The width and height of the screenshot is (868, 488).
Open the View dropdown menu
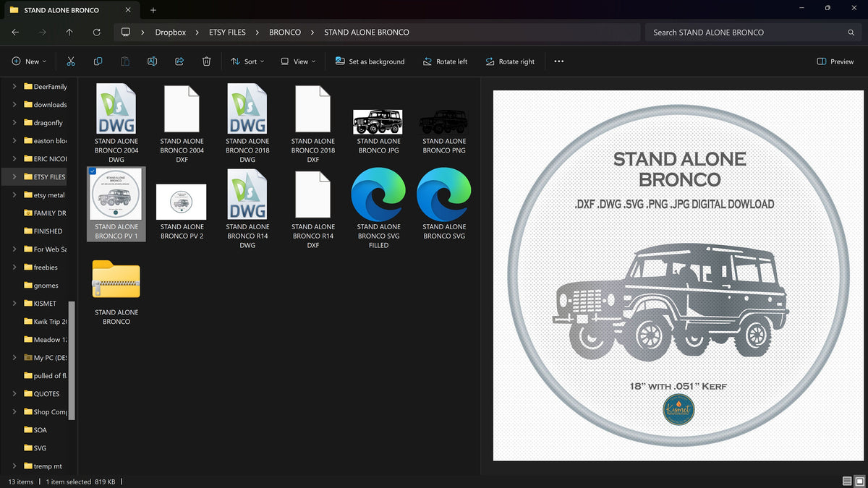[298, 61]
